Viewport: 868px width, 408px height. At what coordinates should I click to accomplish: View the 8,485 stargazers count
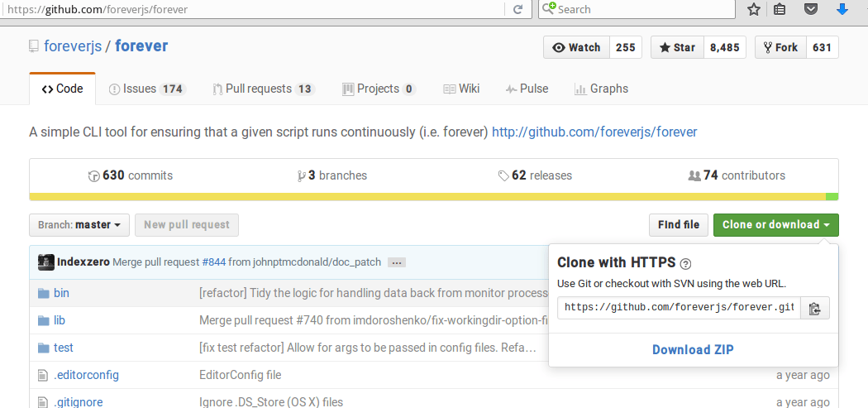point(725,47)
